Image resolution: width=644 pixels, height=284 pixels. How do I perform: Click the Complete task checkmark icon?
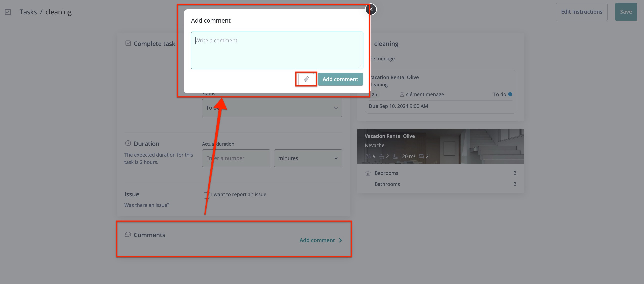click(x=128, y=43)
